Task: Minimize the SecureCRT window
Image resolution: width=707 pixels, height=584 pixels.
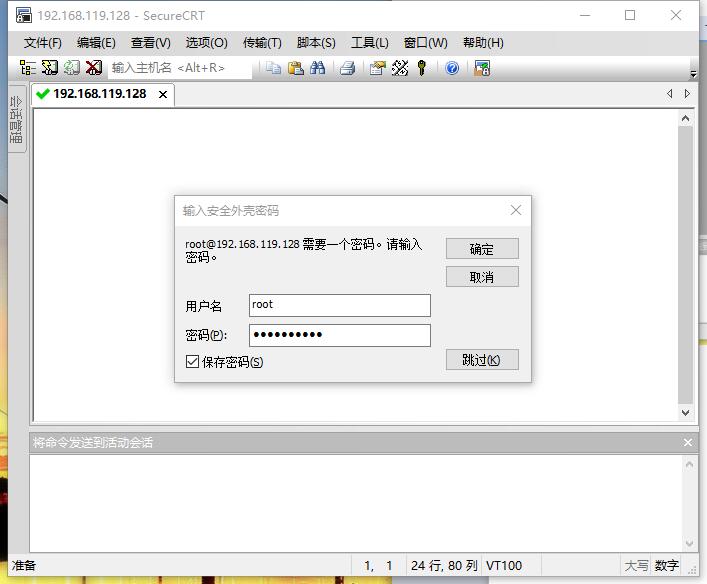Action: [585, 15]
